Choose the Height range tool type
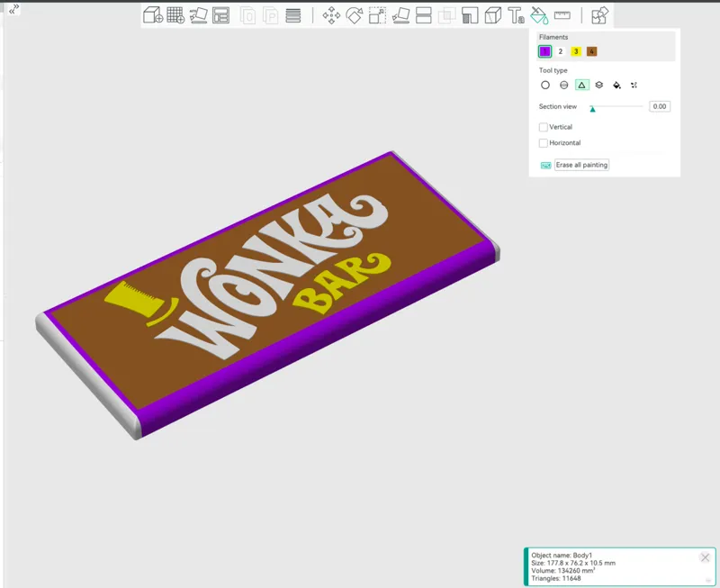 (x=599, y=85)
